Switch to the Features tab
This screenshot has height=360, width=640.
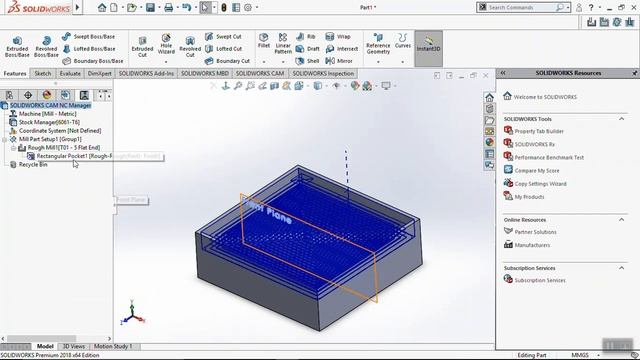[x=15, y=73]
